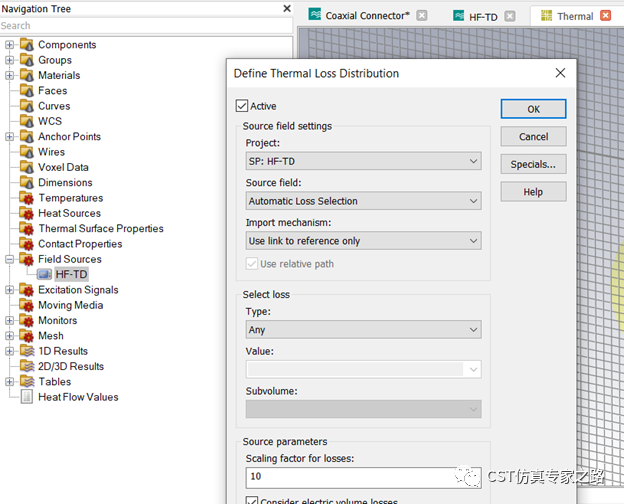Screen dimensions: 624x504
Task: Click the Thermal Surface Properties icon
Action: pyautogui.click(x=27, y=229)
